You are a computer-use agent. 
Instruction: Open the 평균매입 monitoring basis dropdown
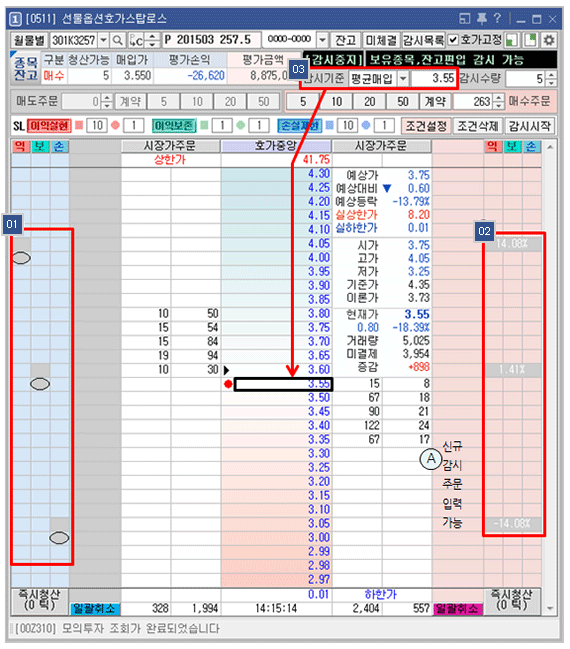pos(403,78)
